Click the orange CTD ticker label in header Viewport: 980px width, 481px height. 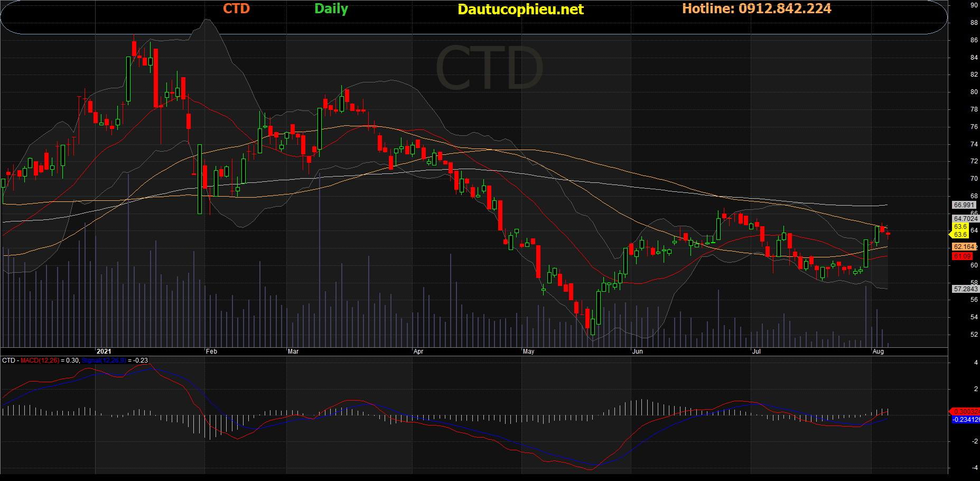coord(236,8)
